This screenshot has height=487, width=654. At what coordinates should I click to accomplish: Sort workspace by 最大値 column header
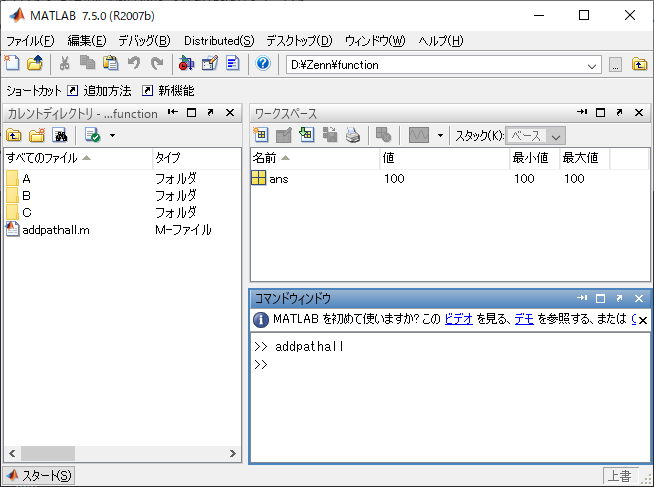pos(585,158)
